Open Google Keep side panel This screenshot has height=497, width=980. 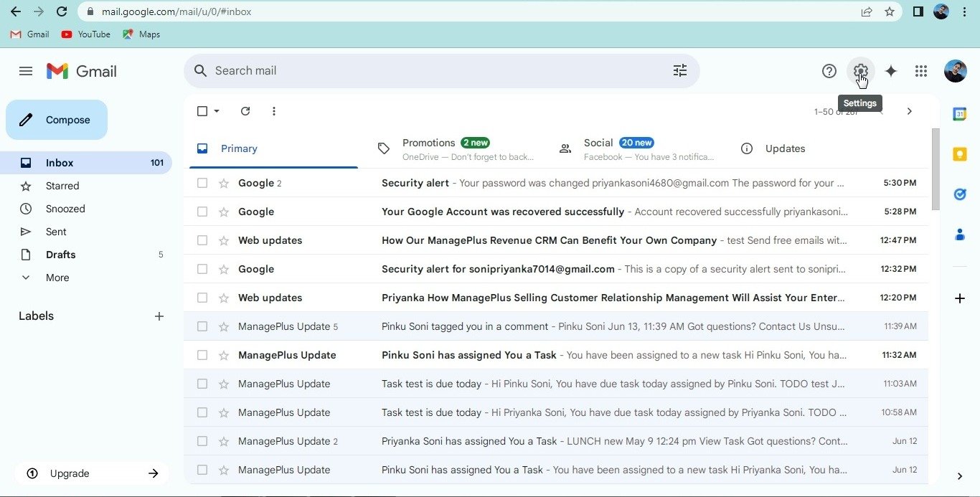coord(960,154)
